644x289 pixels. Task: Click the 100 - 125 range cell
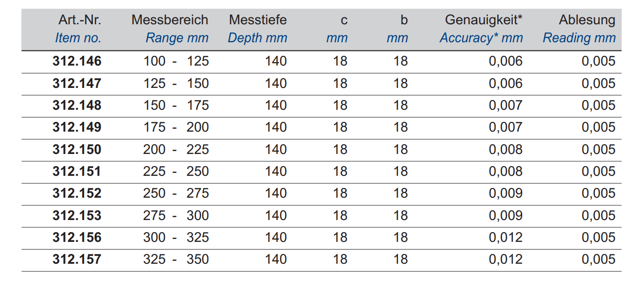coord(176,61)
